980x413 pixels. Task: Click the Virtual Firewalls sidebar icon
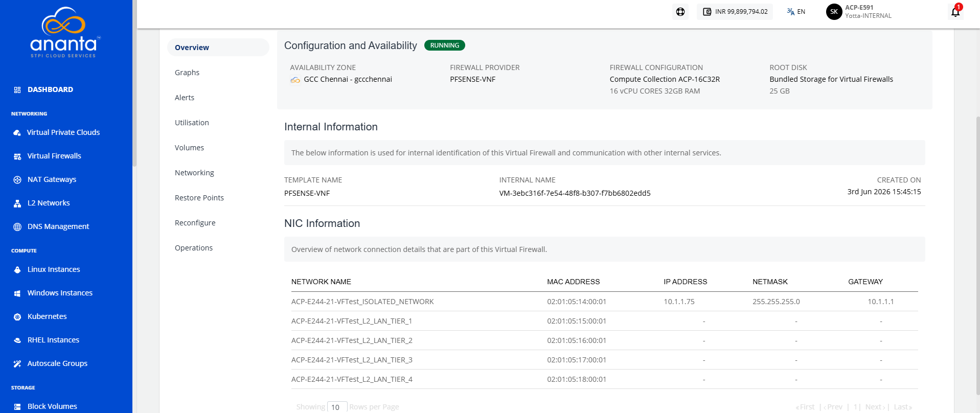coord(17,156)
